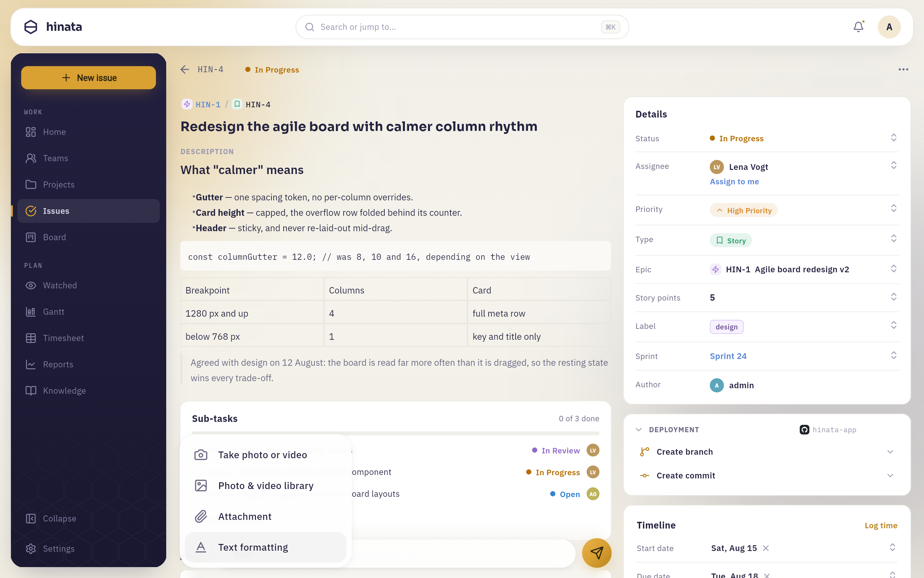The image size is (924, 578).
Task: Open the notifications bell
Action: [858, 27]
